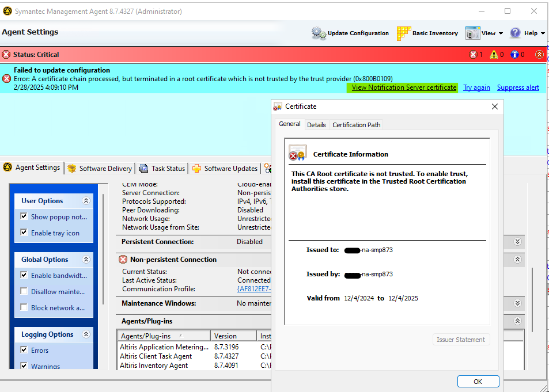
Task: Open the Certification Path tab
Action: coord(356,125)
